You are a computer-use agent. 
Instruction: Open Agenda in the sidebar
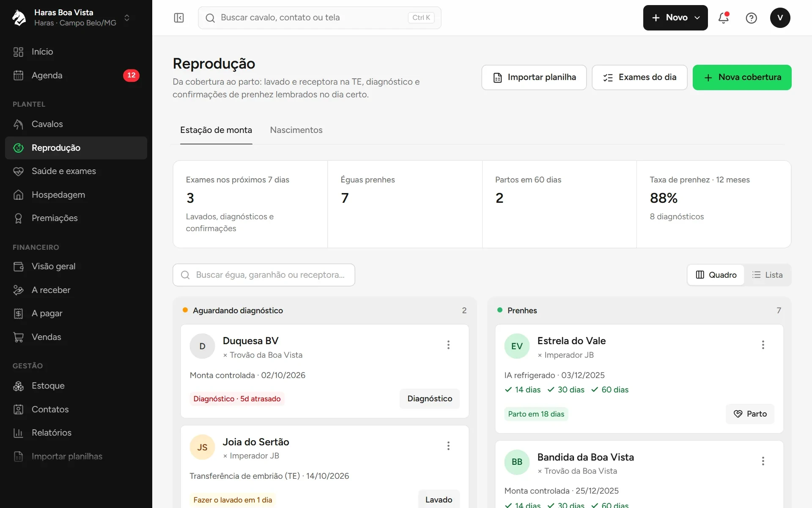coord(76,75)
